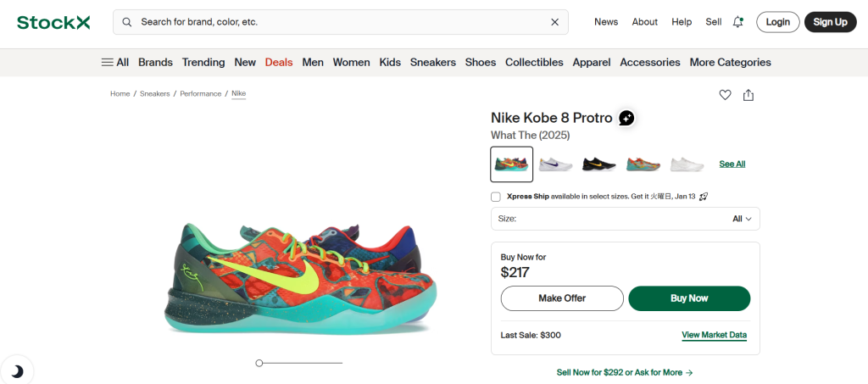Select the Deals menu item

tap(279, 62)
